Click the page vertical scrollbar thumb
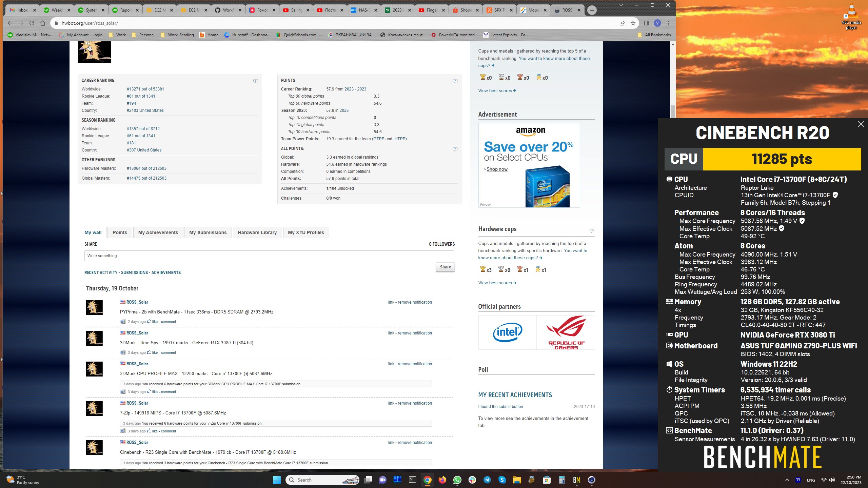Image resolution: width=868 pixels, height=488 pixels. coord(673,111)
